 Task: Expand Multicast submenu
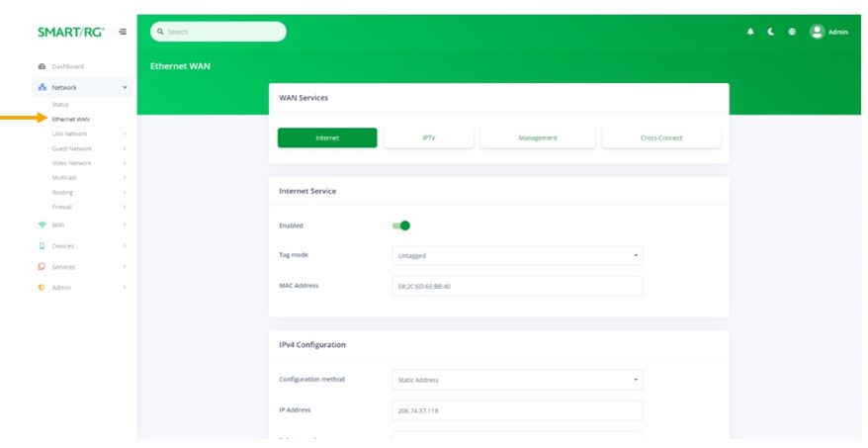click(125, 178)
